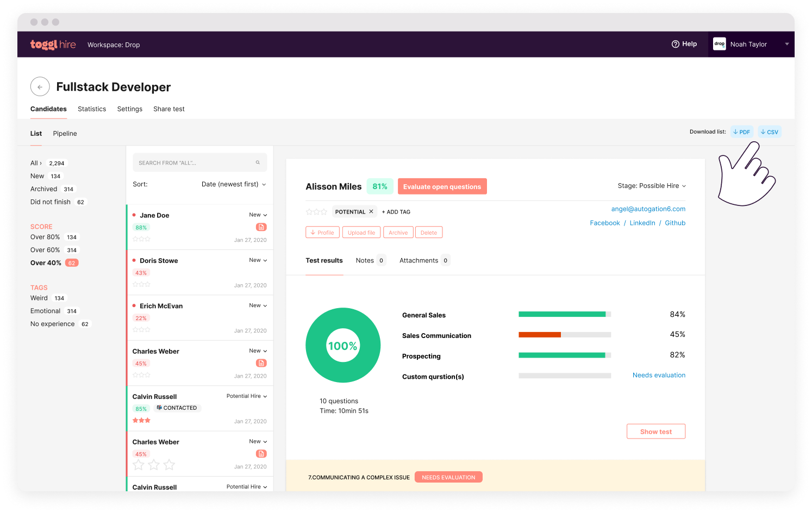
Task: Download candidate list as PDF
Action: 742,132
